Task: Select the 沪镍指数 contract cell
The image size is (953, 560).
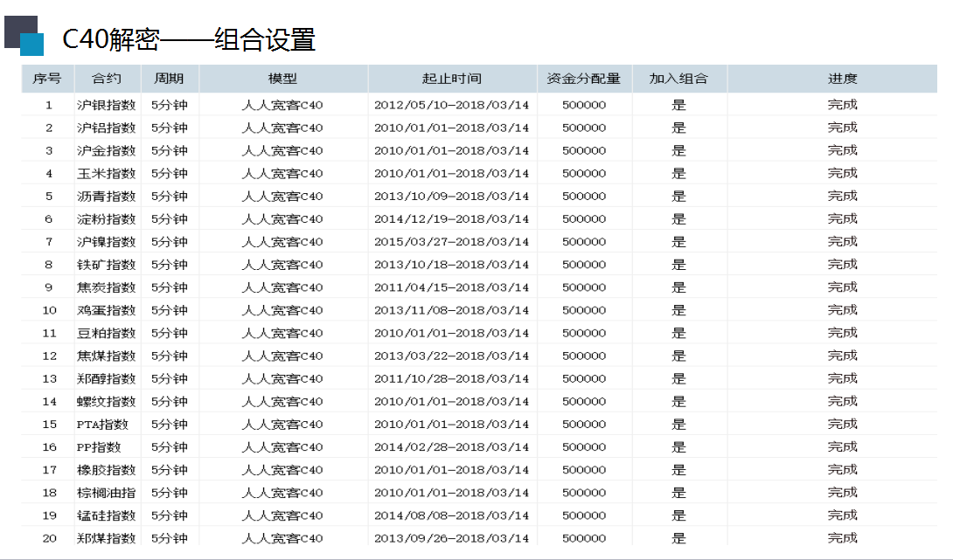Action: pyautogui.click(x=107, y=242)
